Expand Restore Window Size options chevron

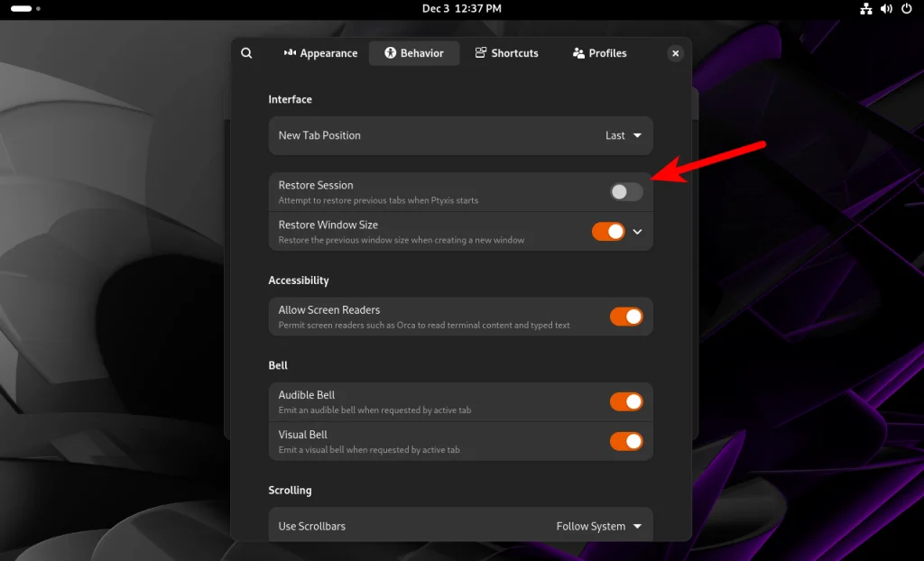point(638,232)
